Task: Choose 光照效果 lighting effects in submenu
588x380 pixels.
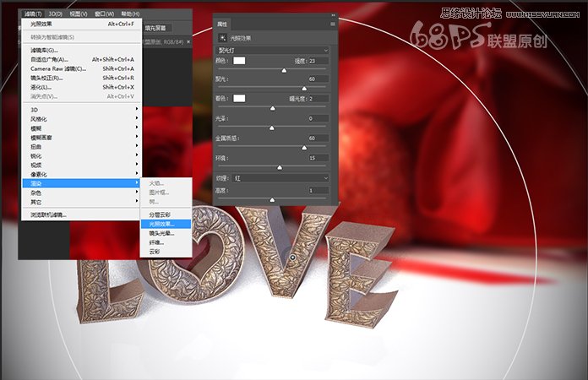Action: (x=166, y=224)
